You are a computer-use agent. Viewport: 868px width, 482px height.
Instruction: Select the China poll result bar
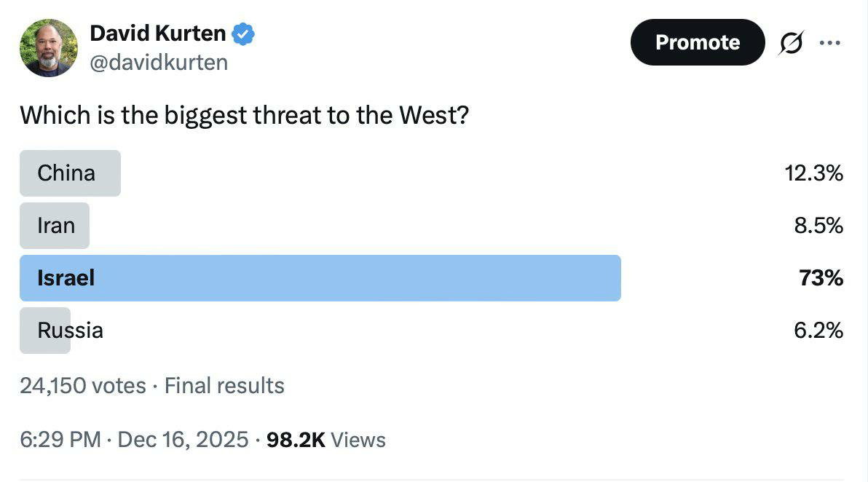click(70, 173)
